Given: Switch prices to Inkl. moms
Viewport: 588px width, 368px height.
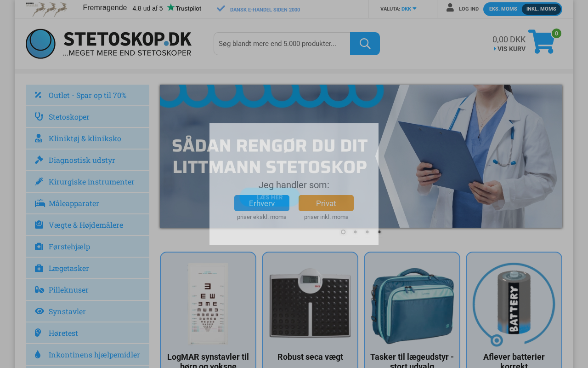Looking at the screenshot, I should tap(541, 9).
